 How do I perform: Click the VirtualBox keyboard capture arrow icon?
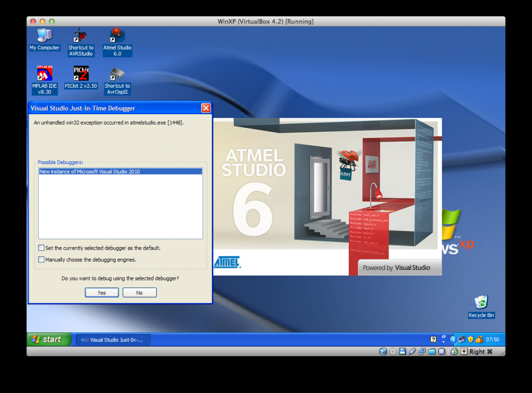[464, 351]
